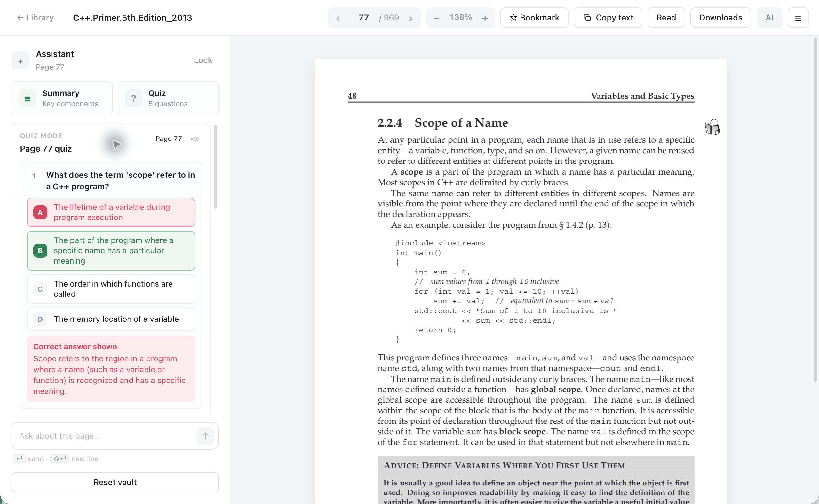This screenshot has width=819, height=504.
Task: Click the Assistant sparkle icon
Action: [20, 61]
